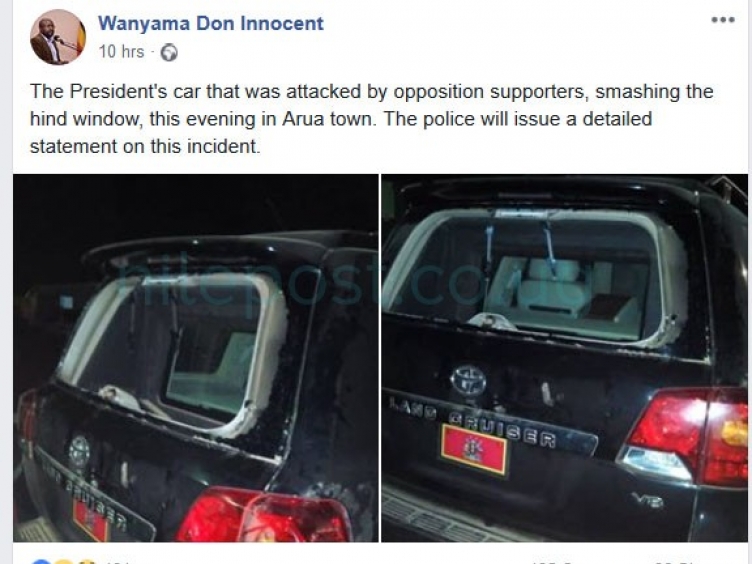Viewport: 752px width, 564px height.
Task: Open Wanyama Don Innocent's profile picture
Action: tap(58, 37)
